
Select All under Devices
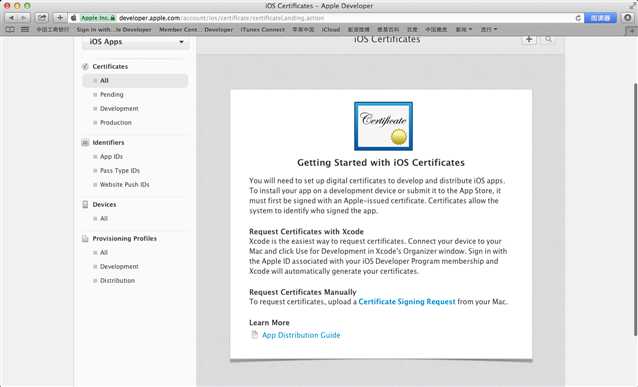(104, 219)
